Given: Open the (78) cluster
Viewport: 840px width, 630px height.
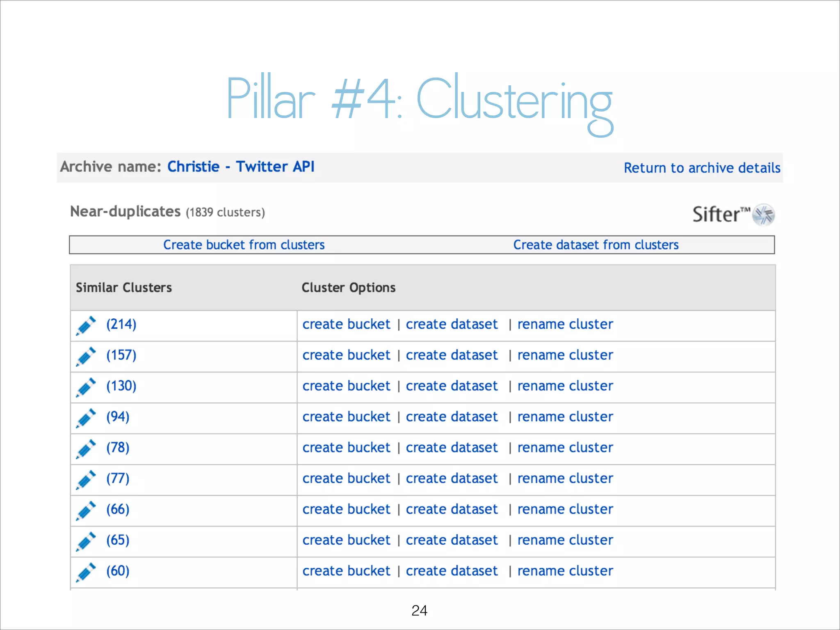Looking at the screenshot, I should click(x=118, y=447).
